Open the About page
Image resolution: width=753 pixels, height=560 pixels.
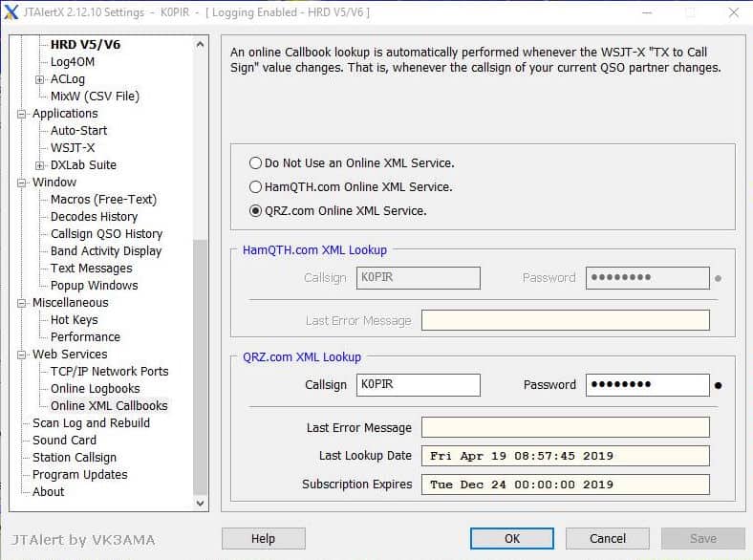point(48,492)
